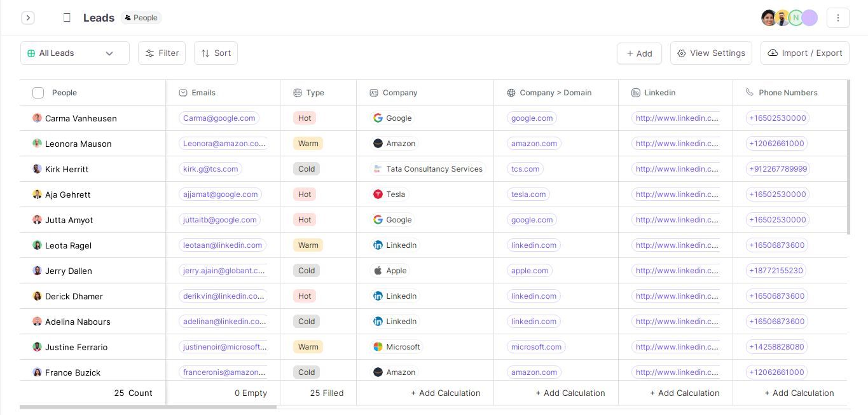Viewport: 868px width, 415px height.
Task: Click the globe icon in Company > Domain header
Action: coord(511,93)
